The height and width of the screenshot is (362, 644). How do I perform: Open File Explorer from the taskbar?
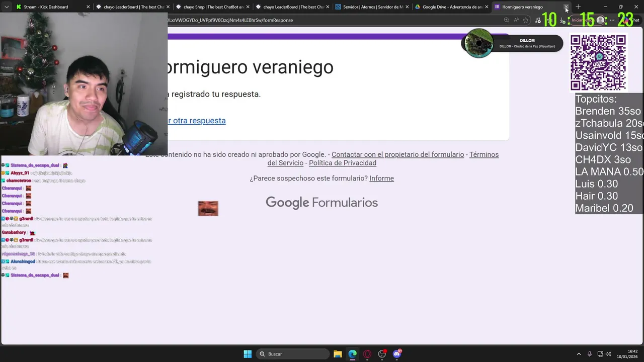pos(338,354)
